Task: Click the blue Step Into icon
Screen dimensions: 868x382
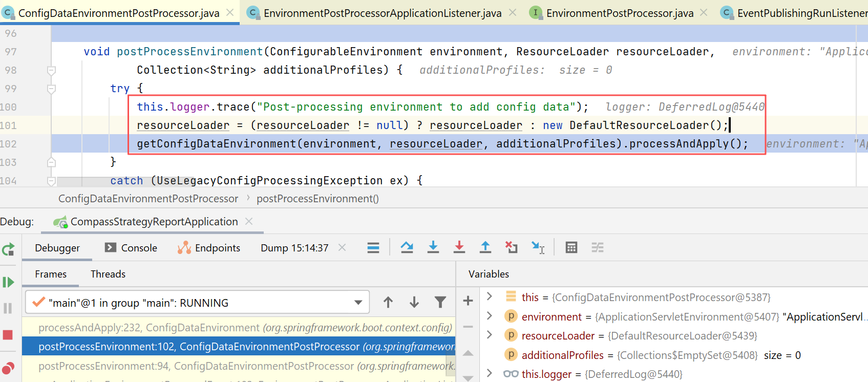Action: click(433, 248)
